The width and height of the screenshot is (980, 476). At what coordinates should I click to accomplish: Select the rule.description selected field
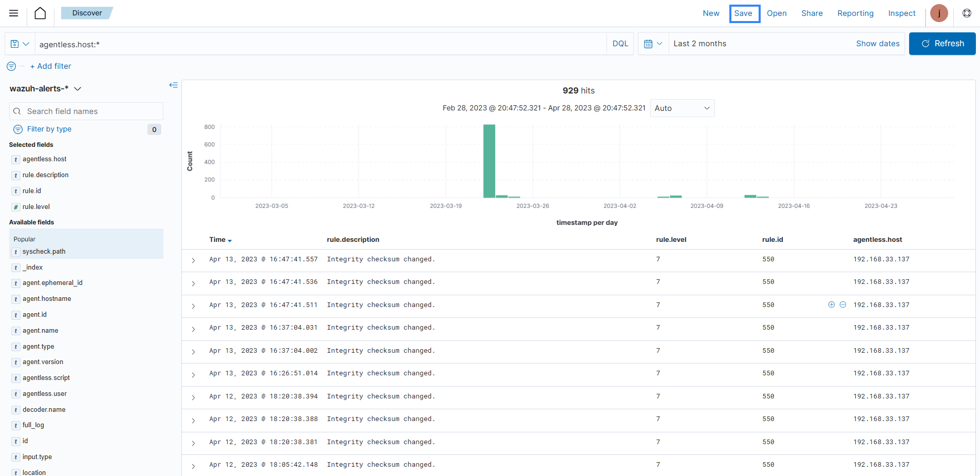tap(45, 175)
